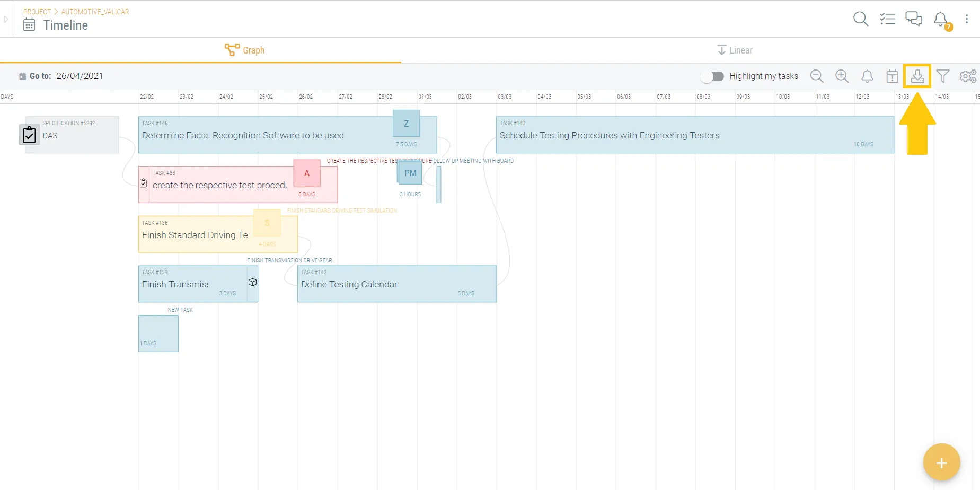
Task: Click the package icon on Task #139
Action: point(253,283)
